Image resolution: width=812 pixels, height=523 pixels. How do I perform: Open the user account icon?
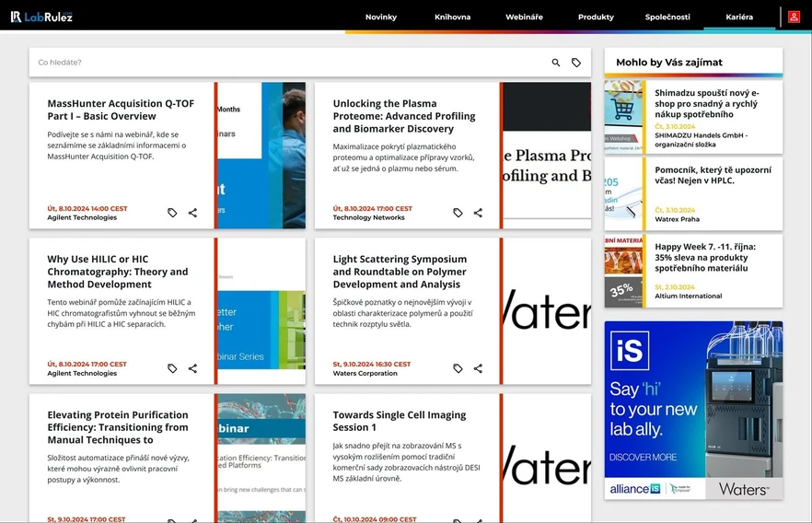point(794,17)
